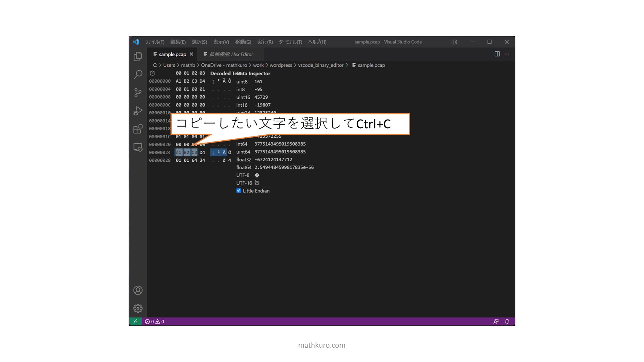Click the wordpress breadcrumb segment

281,65
